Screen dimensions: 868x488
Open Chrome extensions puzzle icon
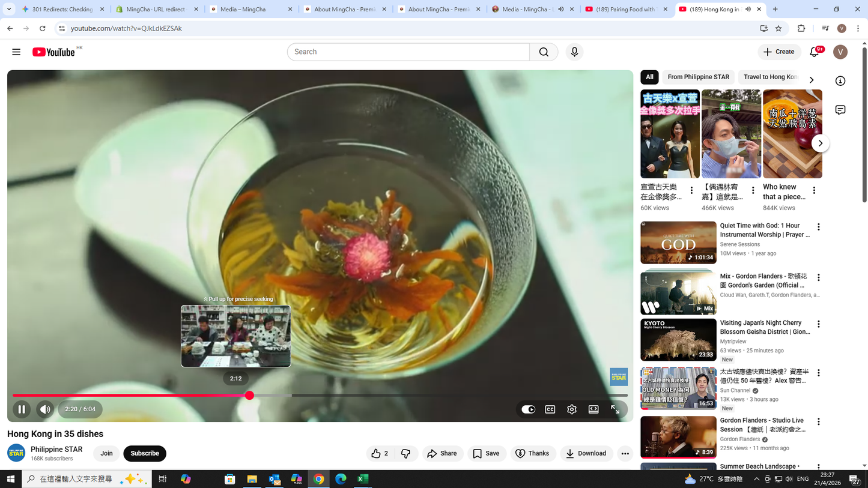(x=801, y=28)
